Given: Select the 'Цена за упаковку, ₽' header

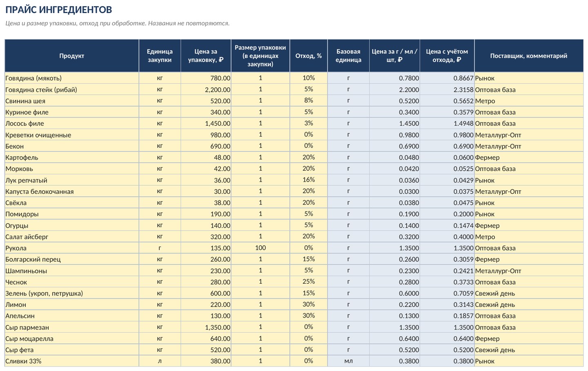Looking at the screenshot, I should pyautogui.click(x=206, y=56).
